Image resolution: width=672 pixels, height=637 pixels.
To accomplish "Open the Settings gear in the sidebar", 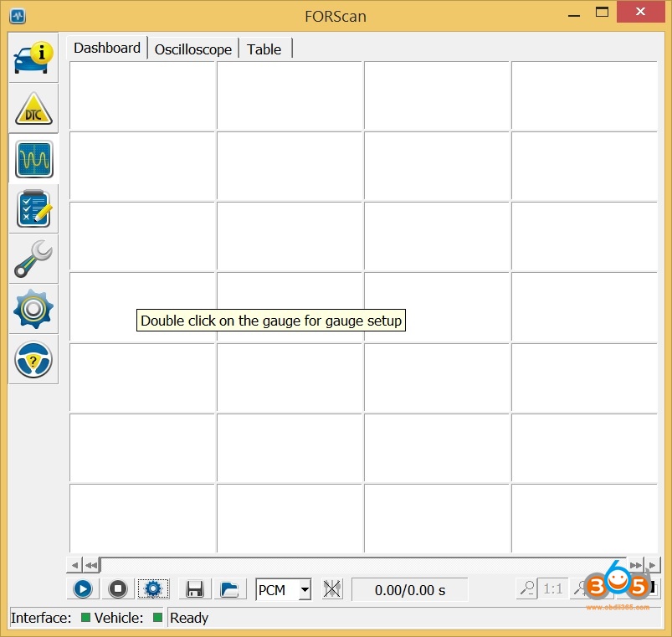I will [x=33, y=309].
